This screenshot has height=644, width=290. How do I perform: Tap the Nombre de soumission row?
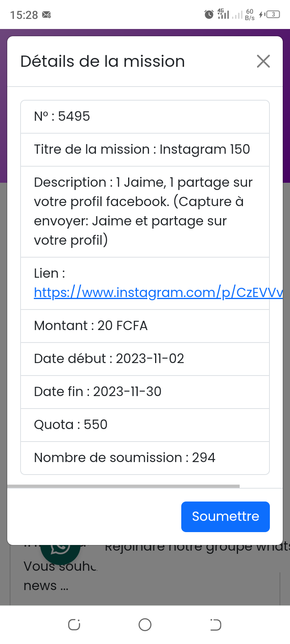(145, 458)
